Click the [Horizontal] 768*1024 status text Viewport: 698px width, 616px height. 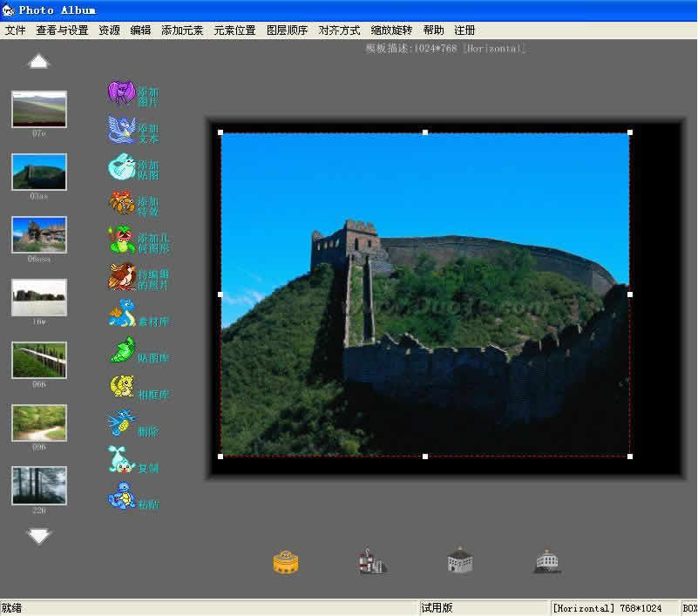[607, 608]
